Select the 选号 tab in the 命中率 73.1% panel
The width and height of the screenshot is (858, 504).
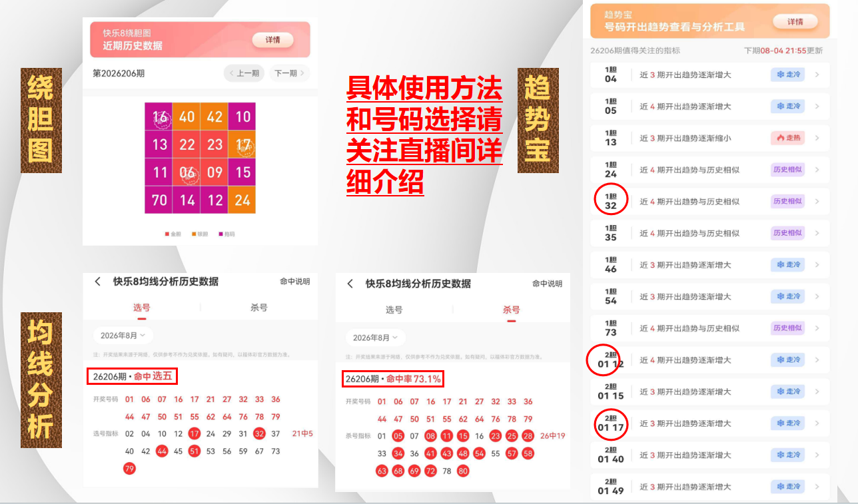394,310
